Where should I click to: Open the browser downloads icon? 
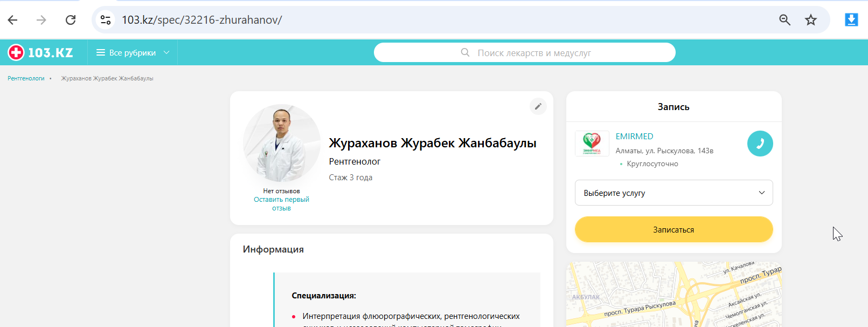851,20
